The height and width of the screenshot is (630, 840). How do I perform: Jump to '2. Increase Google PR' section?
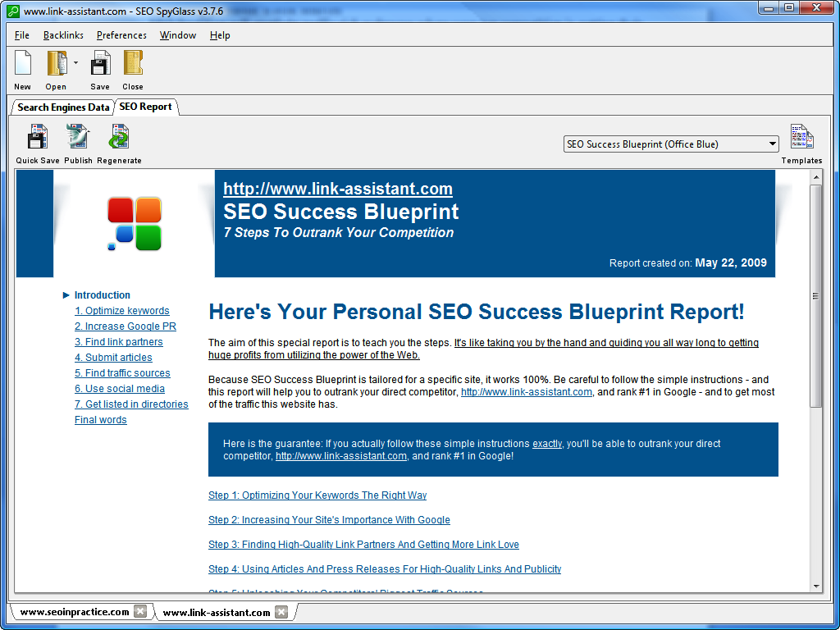126,326
